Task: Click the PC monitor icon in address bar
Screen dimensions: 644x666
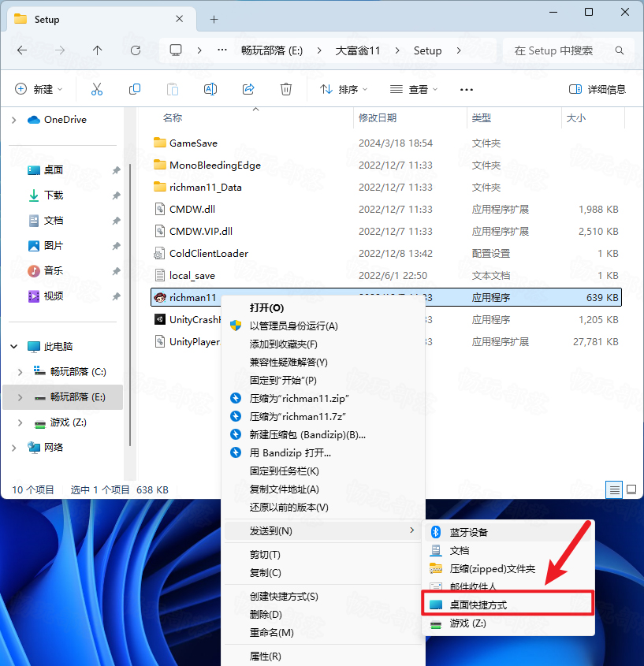Action: coord(176,50)
